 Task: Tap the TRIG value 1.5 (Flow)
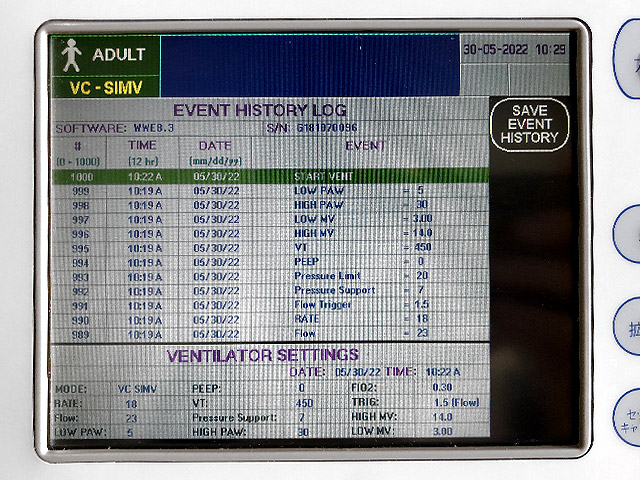tap(456, 402)
